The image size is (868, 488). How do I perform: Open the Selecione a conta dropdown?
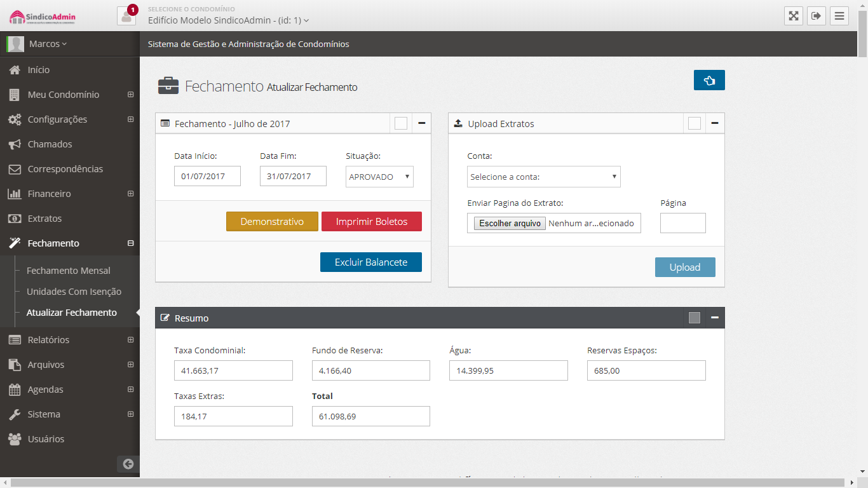[x=544, y=177]
